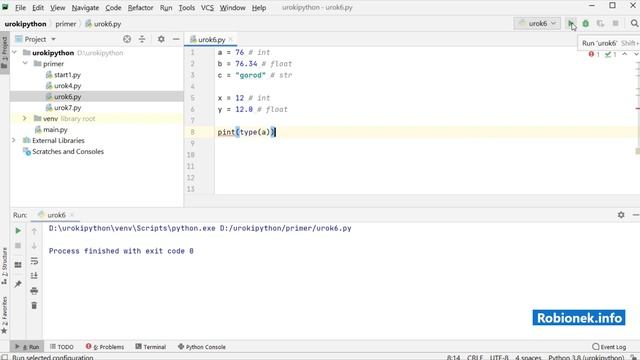
Task: Jump to previous highlighted error arrow up
Action: click(x=624, y=54)
